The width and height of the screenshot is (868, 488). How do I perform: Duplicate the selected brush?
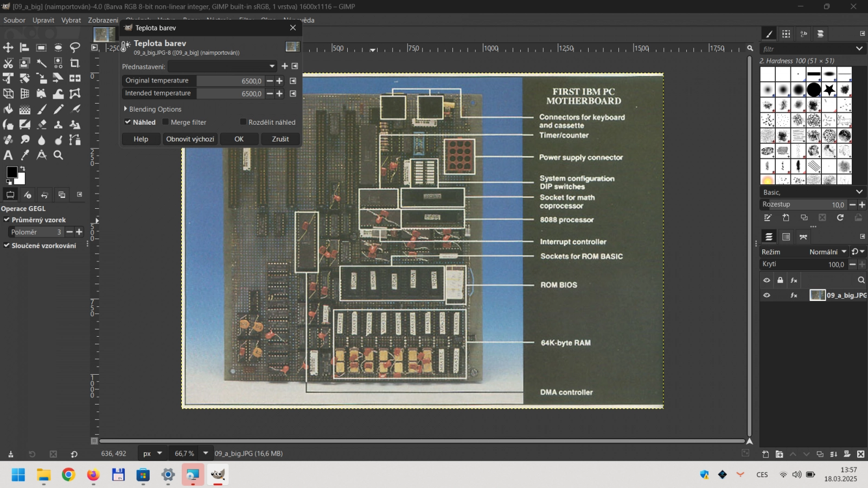pos(804,217)
